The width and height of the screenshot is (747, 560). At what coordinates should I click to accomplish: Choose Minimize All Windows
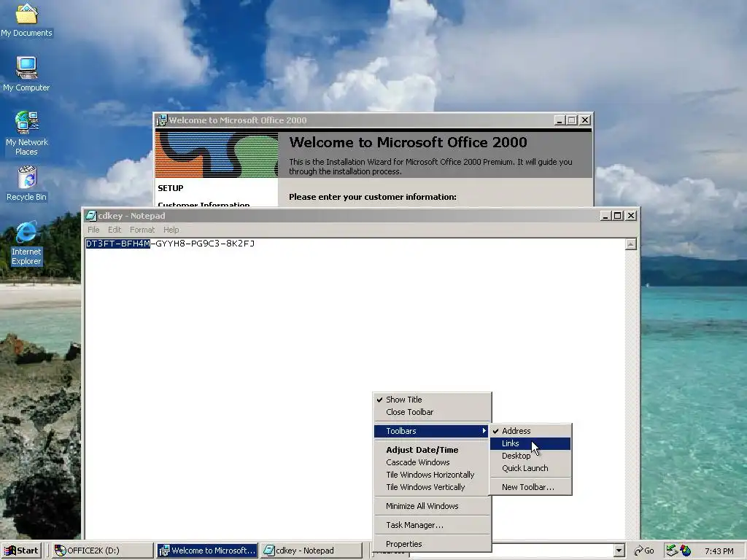pos(432,506)
